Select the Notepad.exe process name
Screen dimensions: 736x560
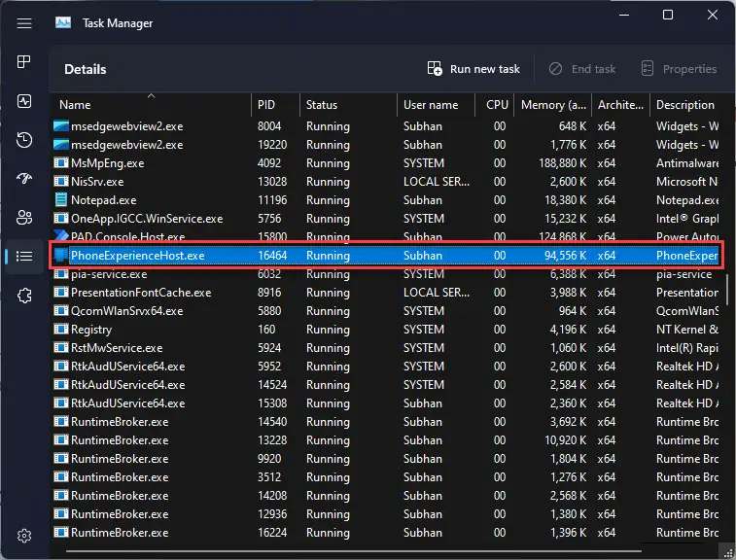[104, 200]
